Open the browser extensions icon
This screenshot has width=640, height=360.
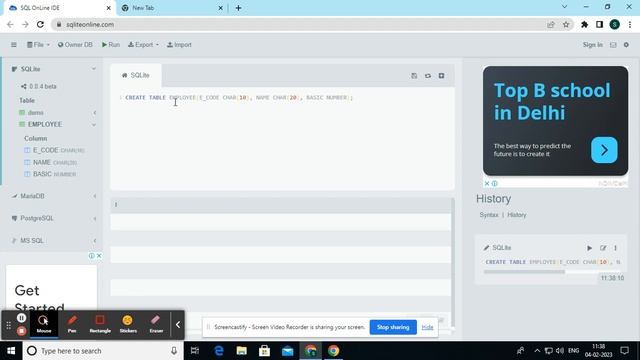584,24
